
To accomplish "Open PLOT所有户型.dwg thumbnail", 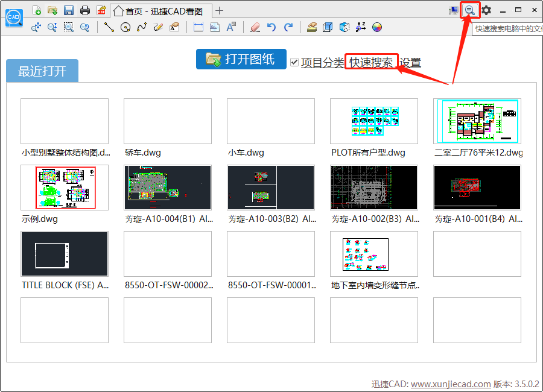I will 374,121.
